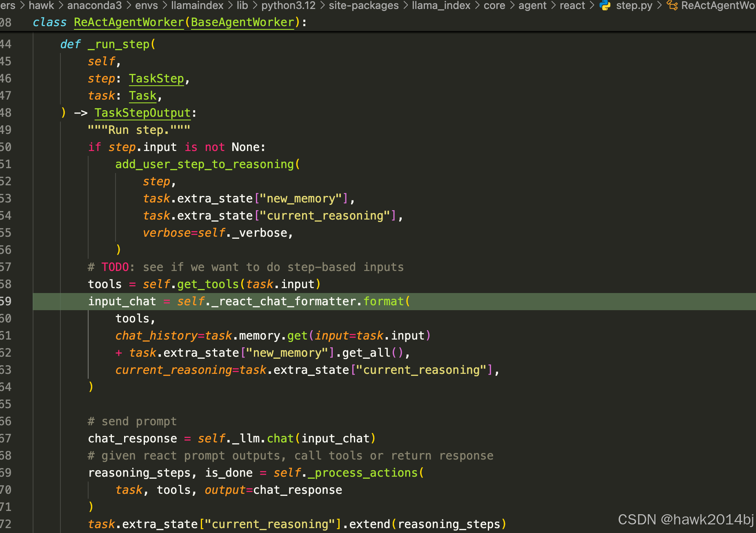Open the core folder breadcrumb
The width and height of the screenshot is (756, 533).
[x=494, y=5]
